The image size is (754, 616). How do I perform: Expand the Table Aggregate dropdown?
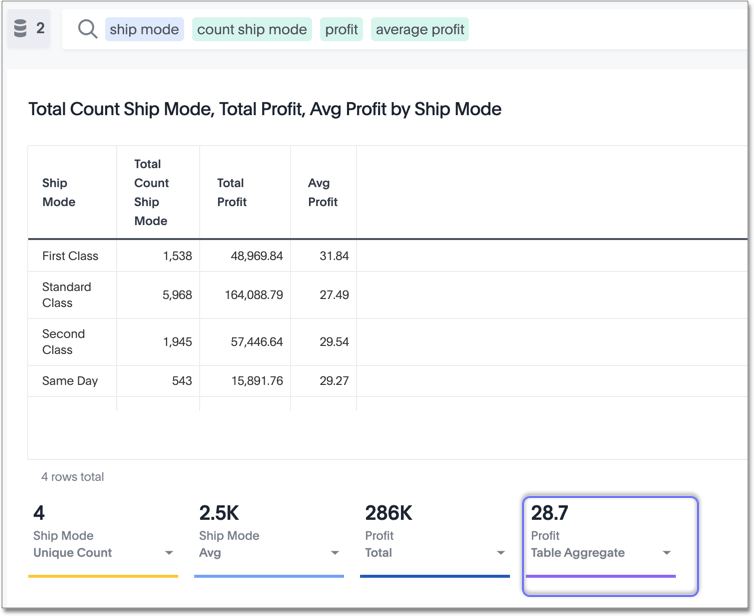click(x=667, y=553)
